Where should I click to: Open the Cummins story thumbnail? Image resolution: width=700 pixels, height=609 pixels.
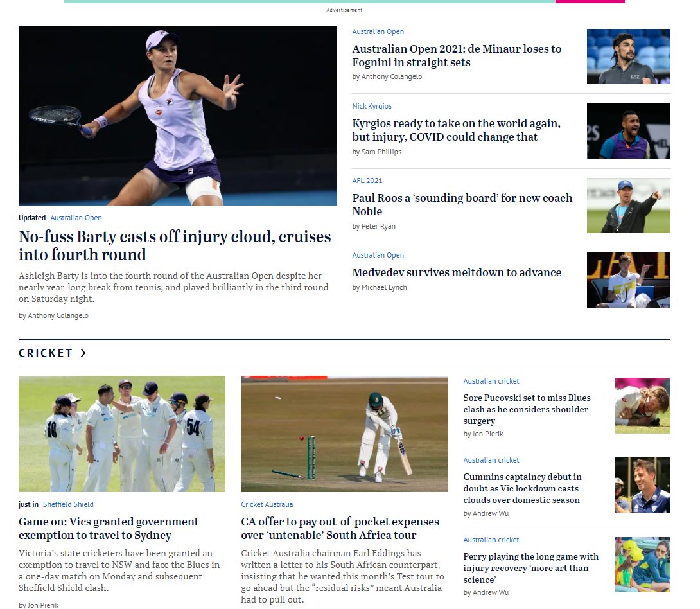pos(642,485)
